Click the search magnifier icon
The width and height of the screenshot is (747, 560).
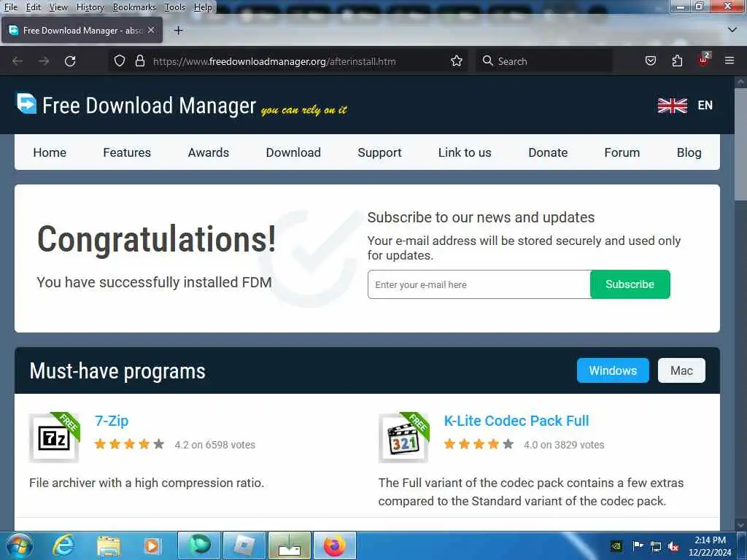pos(487,61)
